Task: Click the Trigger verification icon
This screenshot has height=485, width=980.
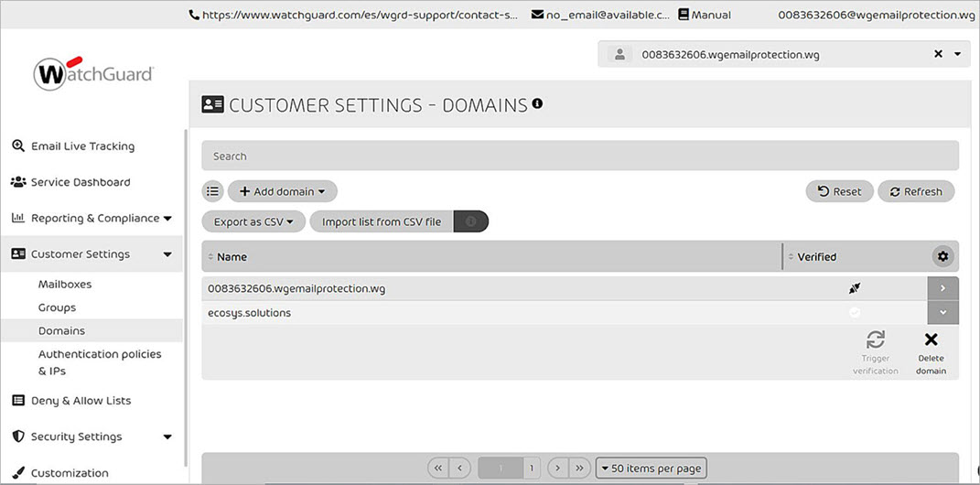Action: 875,340
